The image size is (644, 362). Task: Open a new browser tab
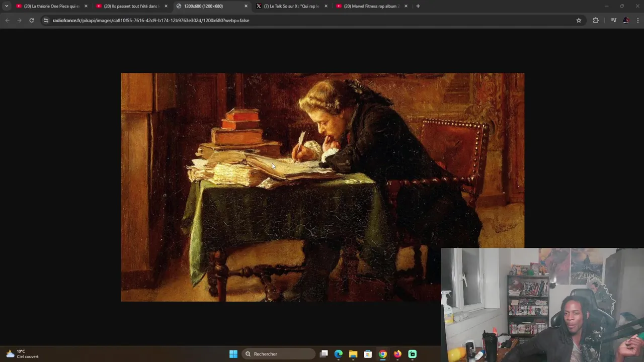pos(418,6)
